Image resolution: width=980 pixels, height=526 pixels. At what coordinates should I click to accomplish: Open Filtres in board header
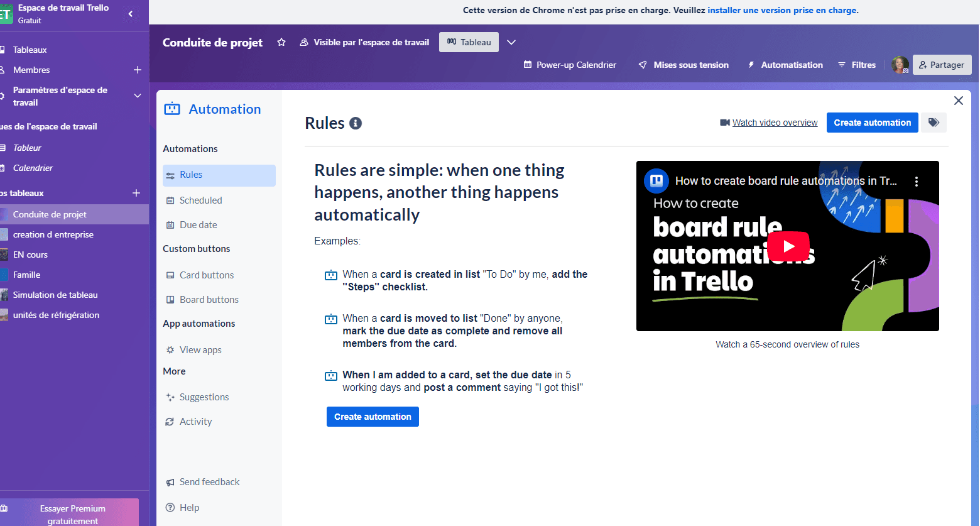pyautogui.click(x=857, y=65)
